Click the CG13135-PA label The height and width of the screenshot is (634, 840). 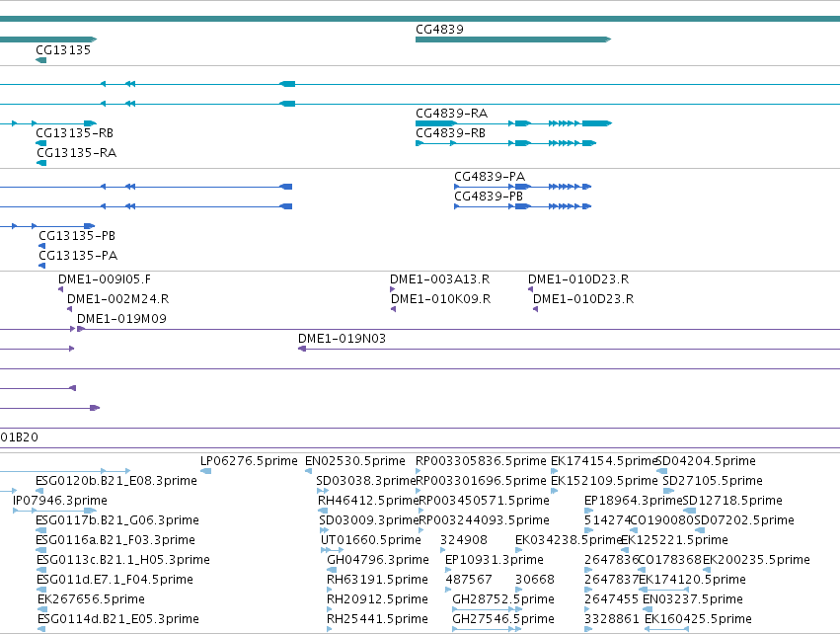pyautogui.click(x=78, y=256)
